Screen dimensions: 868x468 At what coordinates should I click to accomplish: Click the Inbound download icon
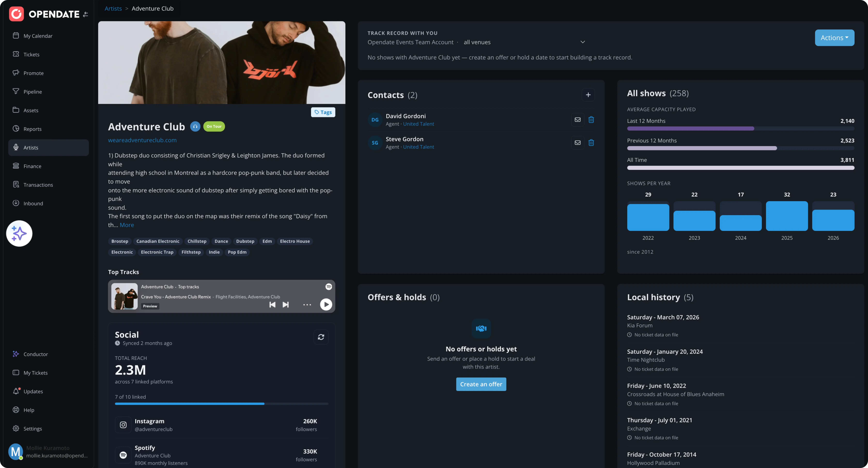click(16, 203)
